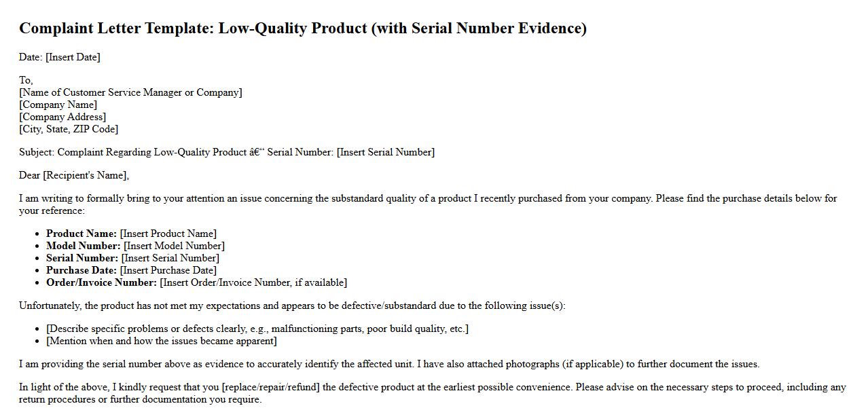The image size is (868, 408).
Task: Click the "[Insert Date]" placeholder text
Action: point(73,57)
